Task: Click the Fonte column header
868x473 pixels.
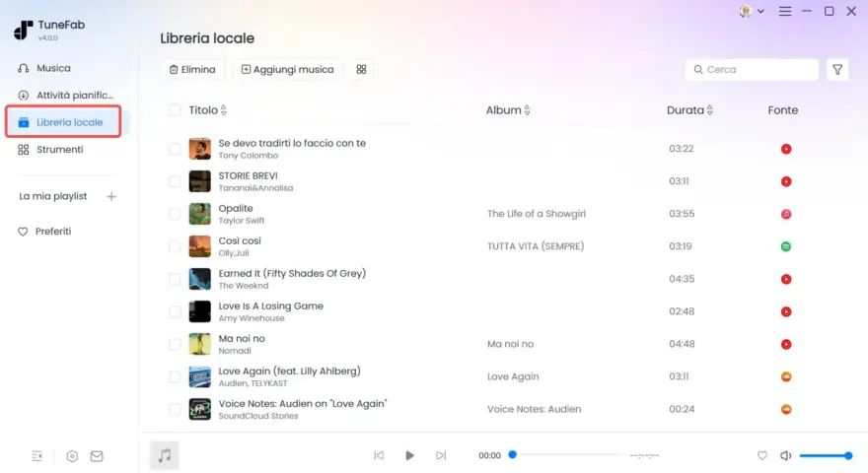Action: 783,110
